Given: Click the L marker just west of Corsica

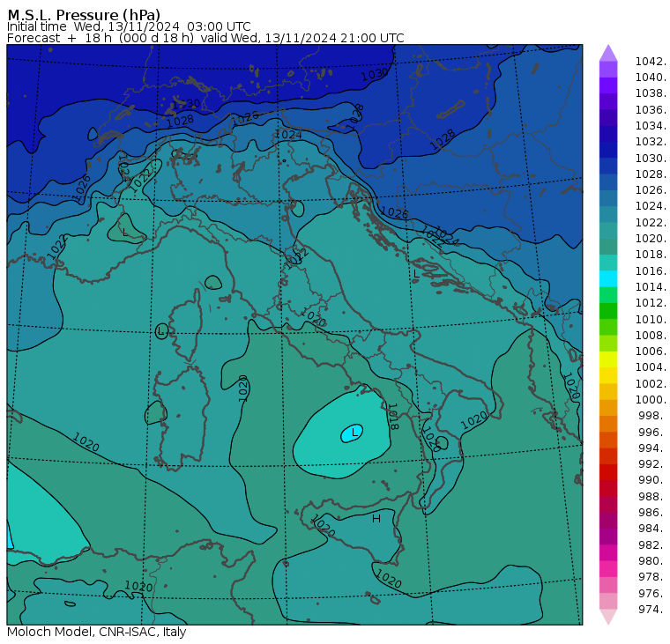Looking at the screenshot, I should (x=161, y=331).
